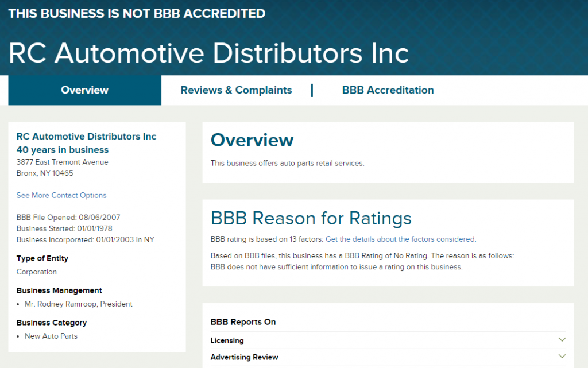Viewport: 588px width, 368px height.
Task: Expand the Licensing section chevron arrow
Action: 562,340
